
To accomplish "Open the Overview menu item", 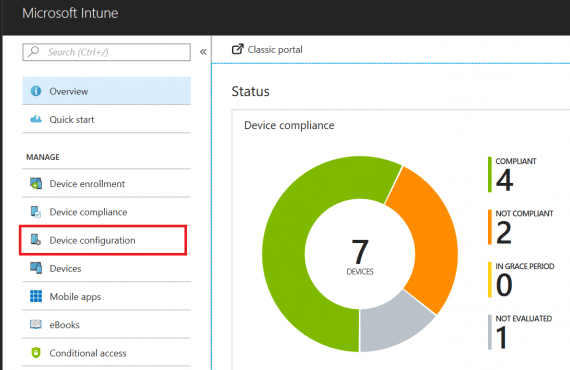I will click(107, 91).
